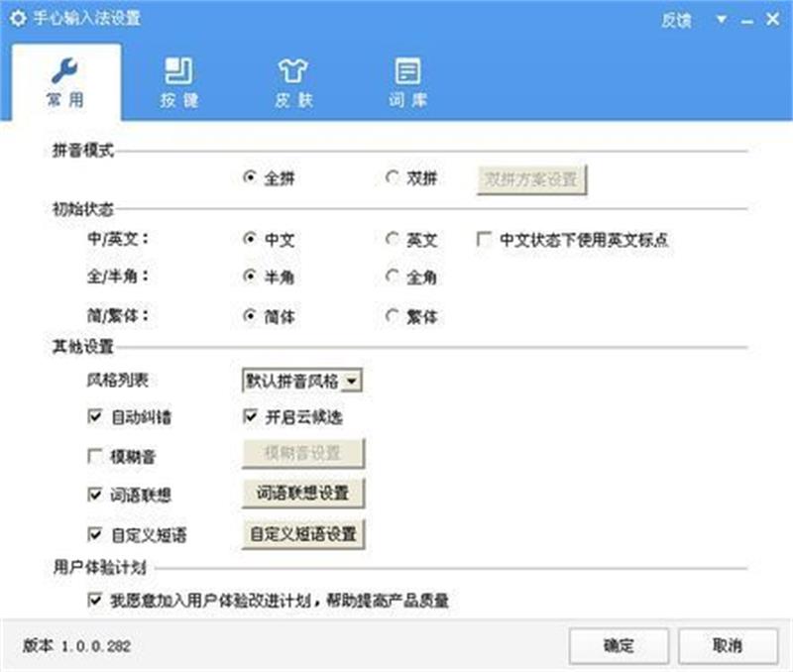
Task: Open the title bar dropdown triangle menu
Action: tap(722, 19)
